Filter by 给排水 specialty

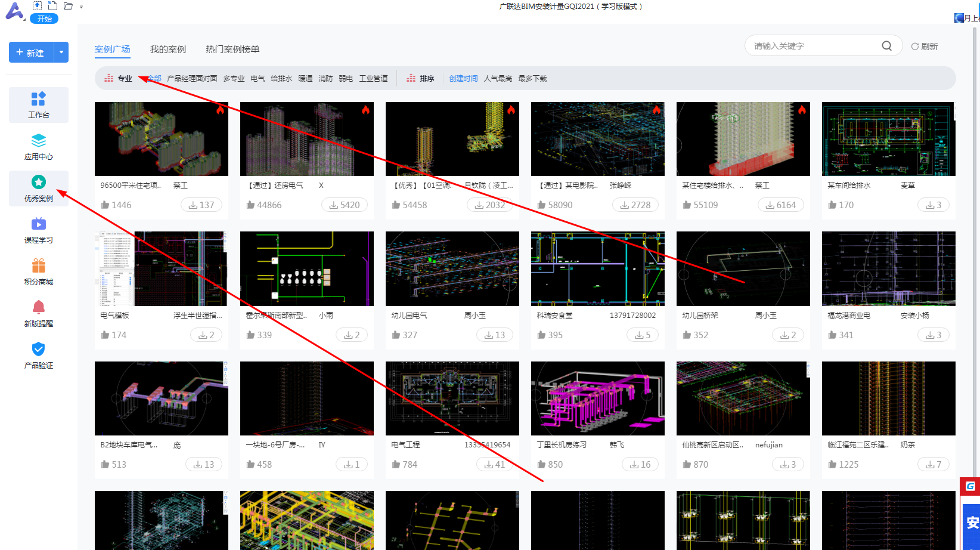pyautogui.click(x=281, y=79)
